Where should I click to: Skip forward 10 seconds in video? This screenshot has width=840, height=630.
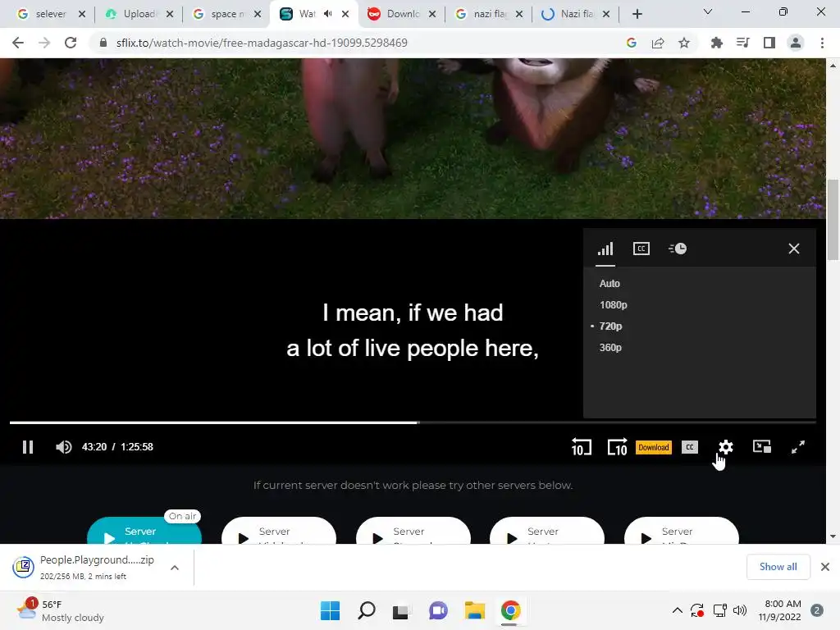click(617, 447)
